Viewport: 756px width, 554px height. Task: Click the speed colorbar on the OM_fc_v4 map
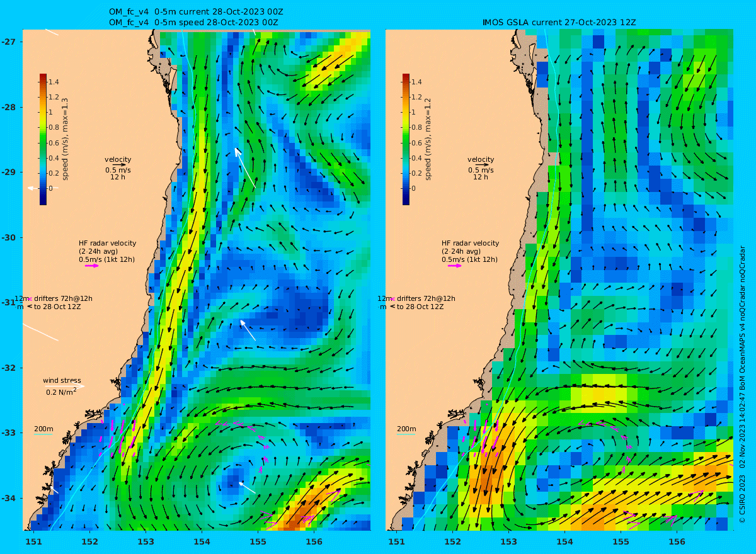click(x=43, y=139)
